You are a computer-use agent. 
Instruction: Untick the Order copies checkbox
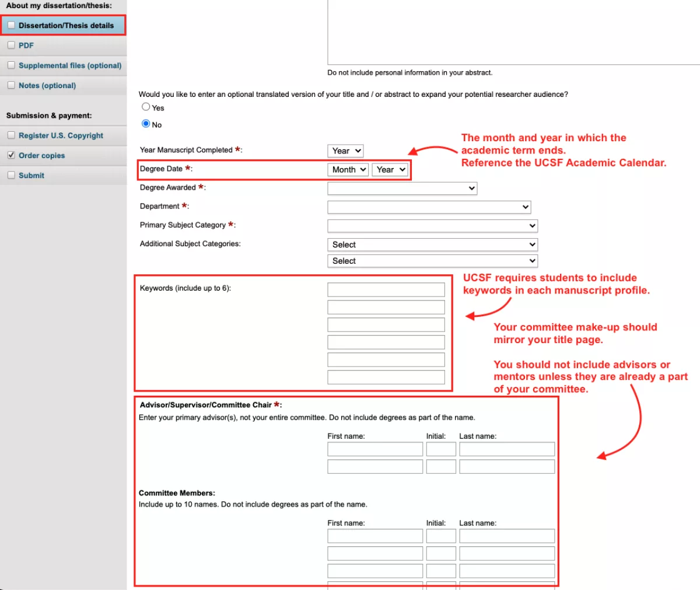(11, 155)
